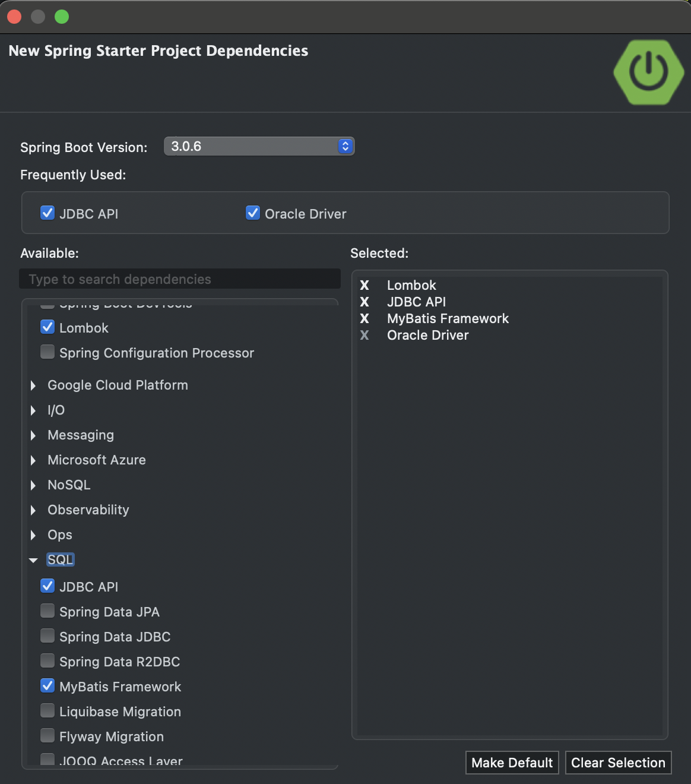The height and width of the screenshot is (784, 691).
Task: Click the Clear Selection button
Action: click(618, 763)
